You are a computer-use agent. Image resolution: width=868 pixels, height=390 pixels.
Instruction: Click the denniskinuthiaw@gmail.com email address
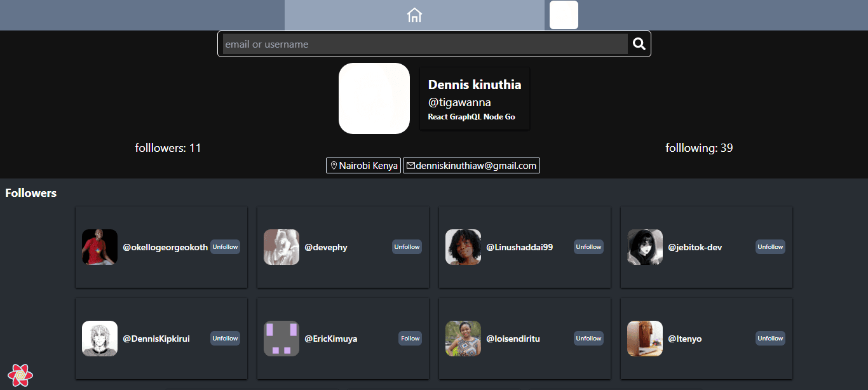pos(477,166)
